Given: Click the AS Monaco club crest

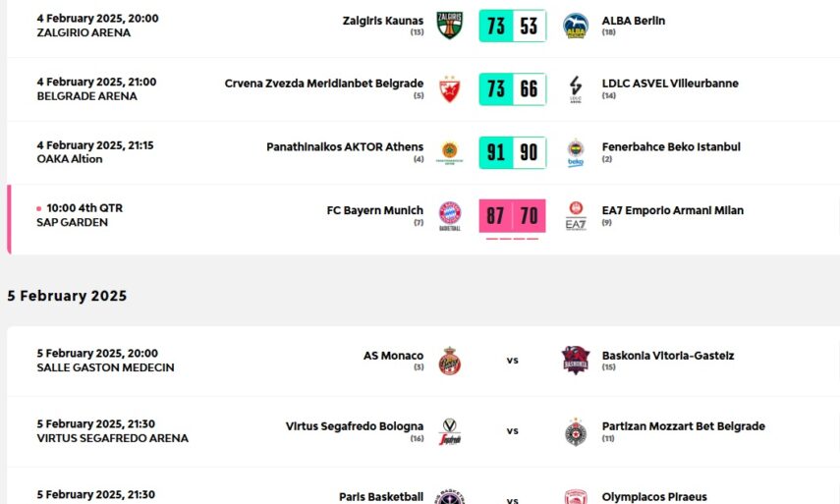Looking at the screenshot, I should click(x=450, y=361).
